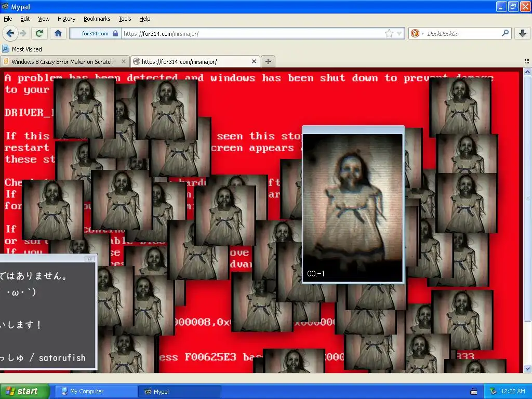532x399 pixels.
Task: Open the Home page button
Action: tap(58, 33)
